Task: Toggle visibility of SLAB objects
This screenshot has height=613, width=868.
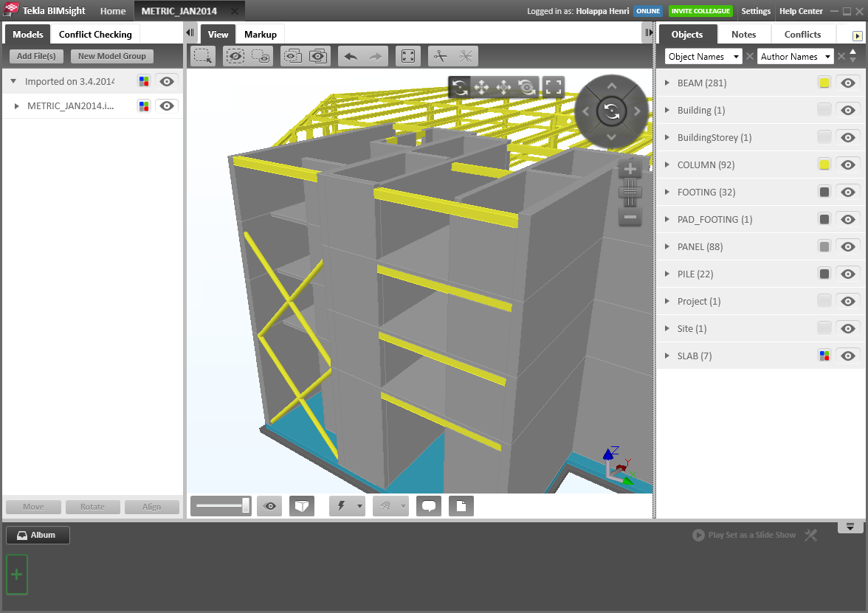Action: (x=847, y=356)
